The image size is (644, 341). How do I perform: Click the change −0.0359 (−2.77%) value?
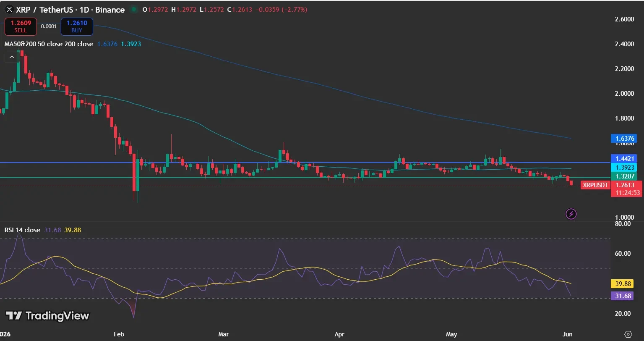[x=281, y=9]
